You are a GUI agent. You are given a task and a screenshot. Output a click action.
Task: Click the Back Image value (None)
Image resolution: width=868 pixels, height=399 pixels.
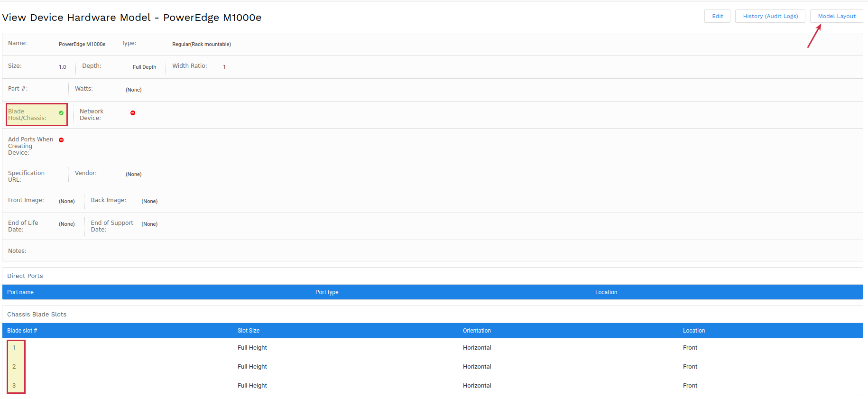[149, 201]
